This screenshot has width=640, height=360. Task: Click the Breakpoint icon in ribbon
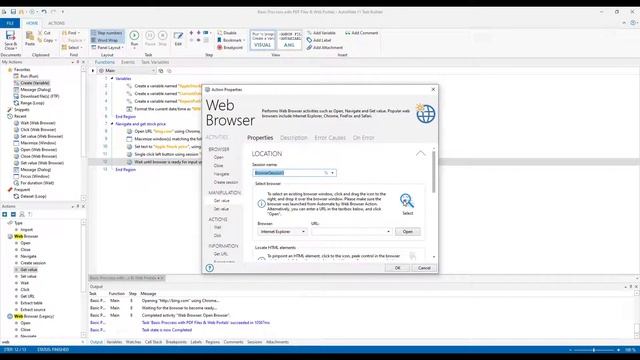(x=230, y=48)
